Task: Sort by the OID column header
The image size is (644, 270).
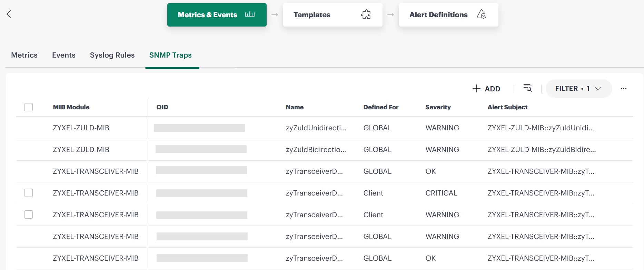Action: coord(162,107)
